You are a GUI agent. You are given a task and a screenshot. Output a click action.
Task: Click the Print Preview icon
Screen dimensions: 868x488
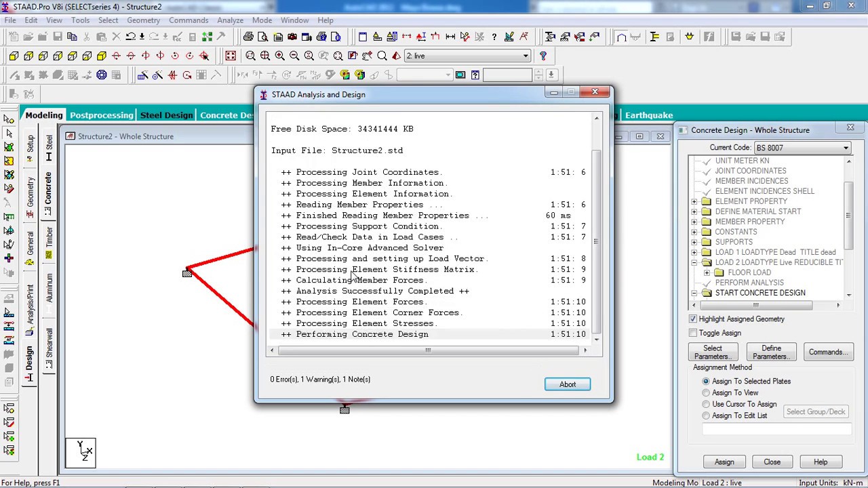click(262, 37)
